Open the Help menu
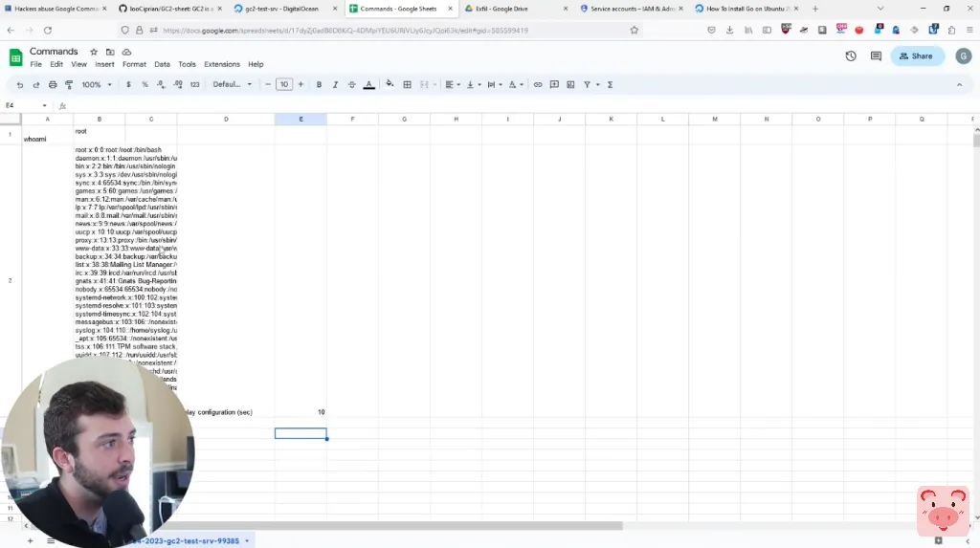The height and width of the screenshot is (548, 980). [256, 64]
